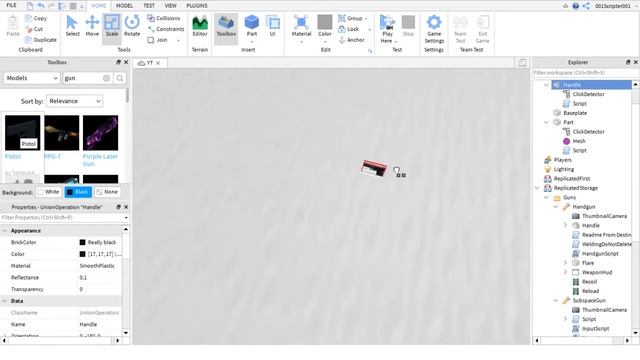Viewport: 640px width, 360px height.
Task: Click the Color edit swatch in ribbon
Action: [325, 22]
